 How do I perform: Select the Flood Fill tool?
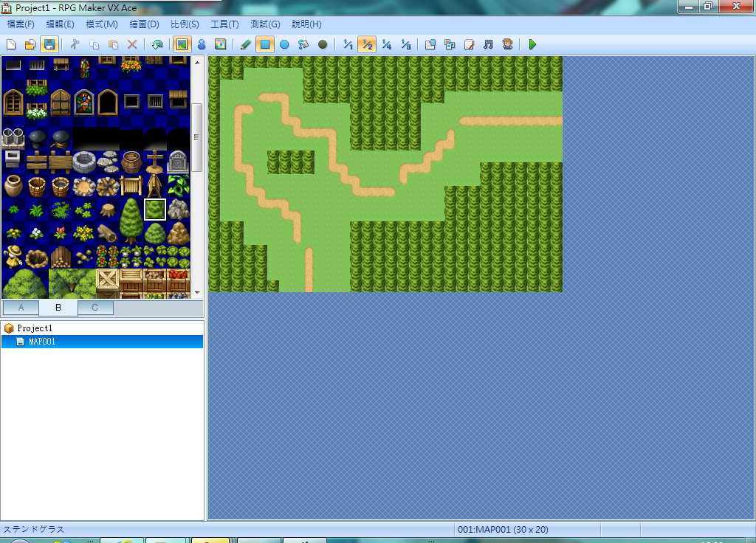303,45
